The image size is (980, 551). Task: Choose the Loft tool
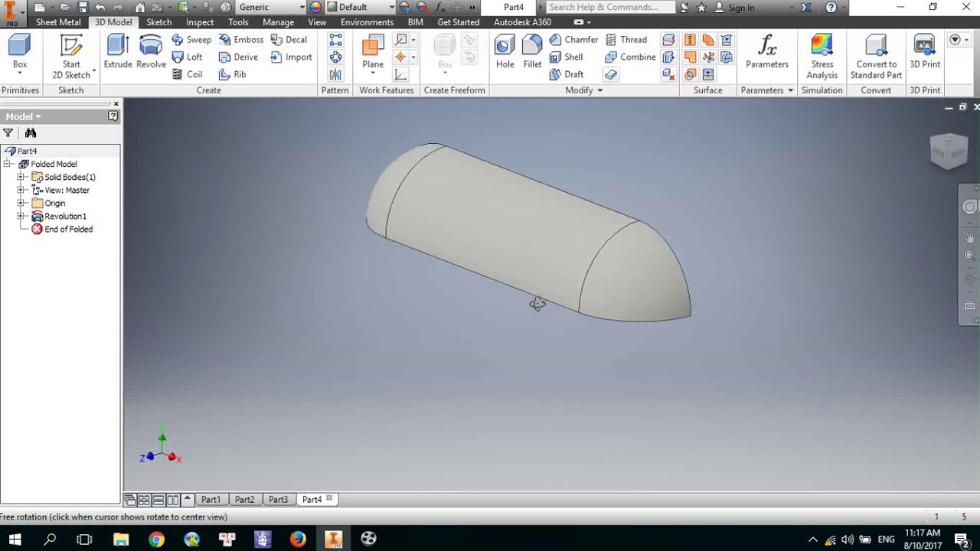coord(188,57)
